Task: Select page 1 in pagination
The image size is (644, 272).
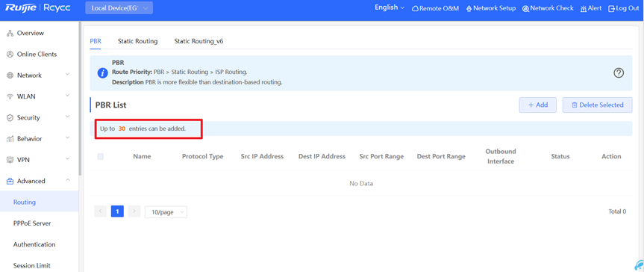Action: point(117,211)
